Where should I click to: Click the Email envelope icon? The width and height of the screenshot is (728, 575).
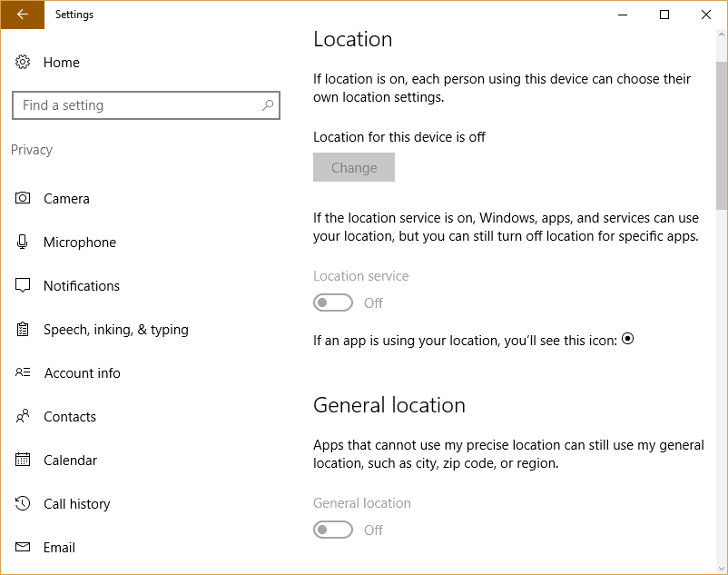coord(23,547)
